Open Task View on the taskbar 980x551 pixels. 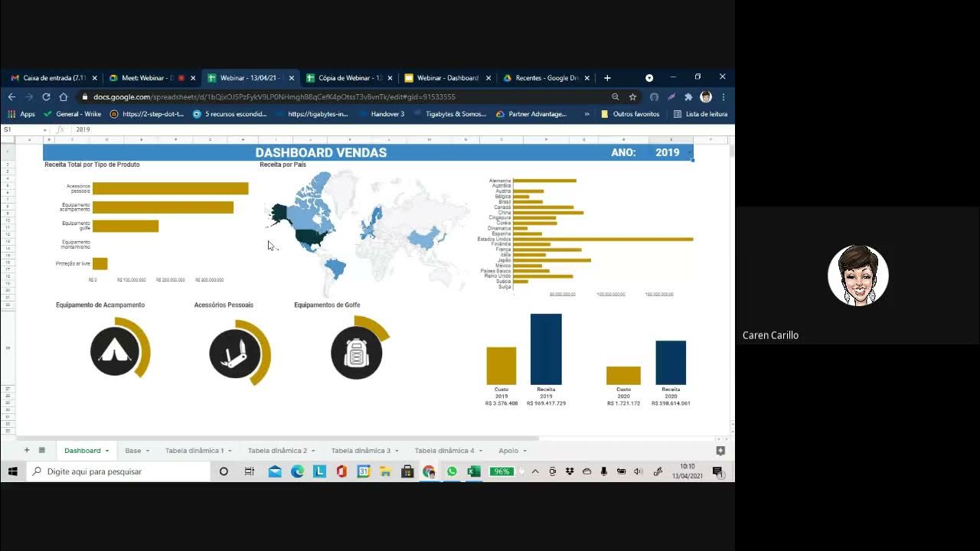pos(249,471)
